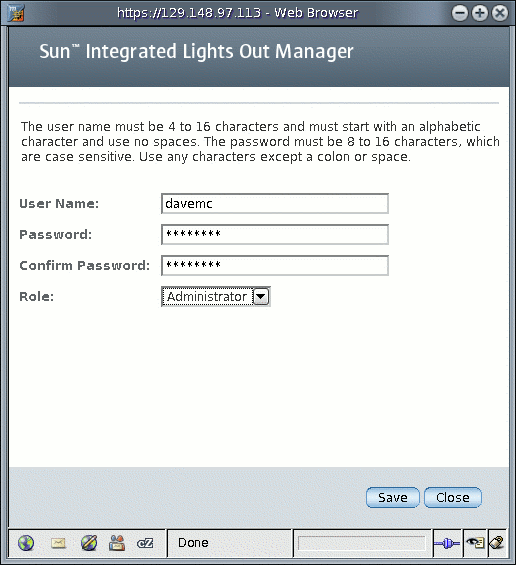Click the Save button
This screenshot has width=516, height=565.
pyautogui.click(x=392, y=498)
